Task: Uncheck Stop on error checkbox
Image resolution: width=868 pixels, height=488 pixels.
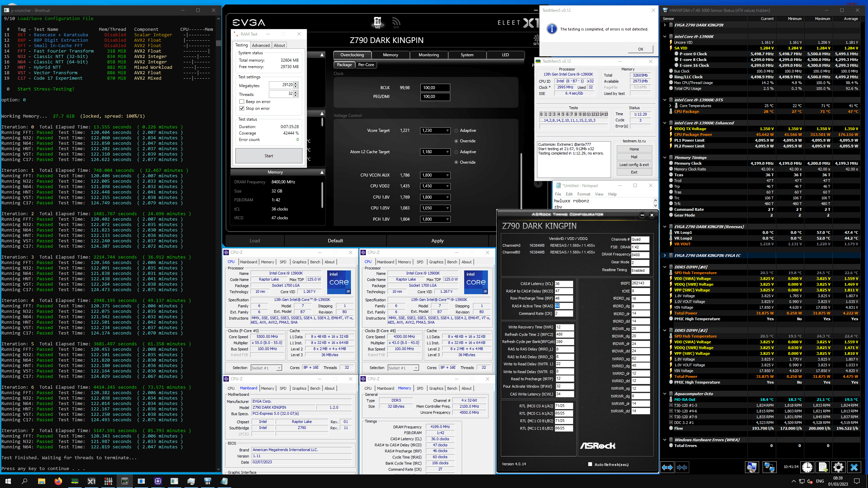Action: coord(242,108)
